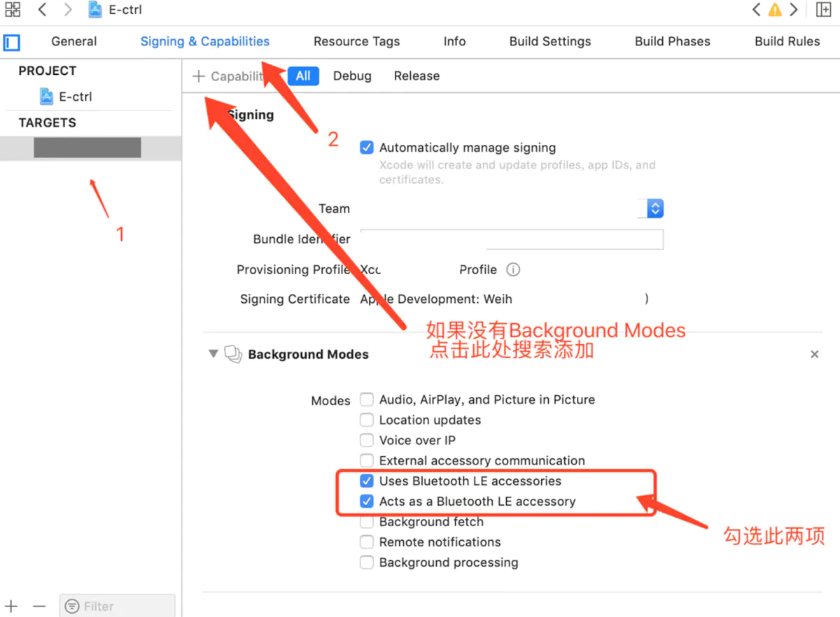The height and width of the screenshot is (617, 840).
Task: Click the Xcode will create and update profiles description
Action: pos(517,173)
